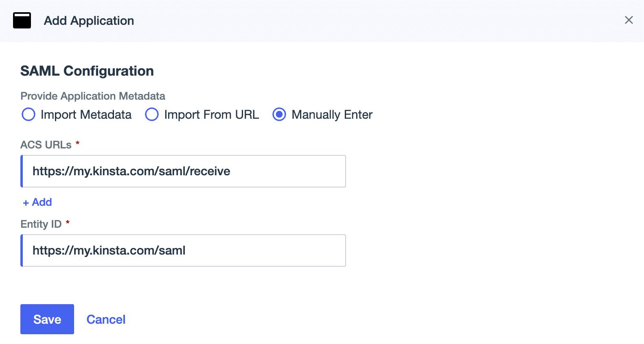Click the required asterisk beside ACS URLs
This screenshot has width=644, height=344.
pos(77,143)
